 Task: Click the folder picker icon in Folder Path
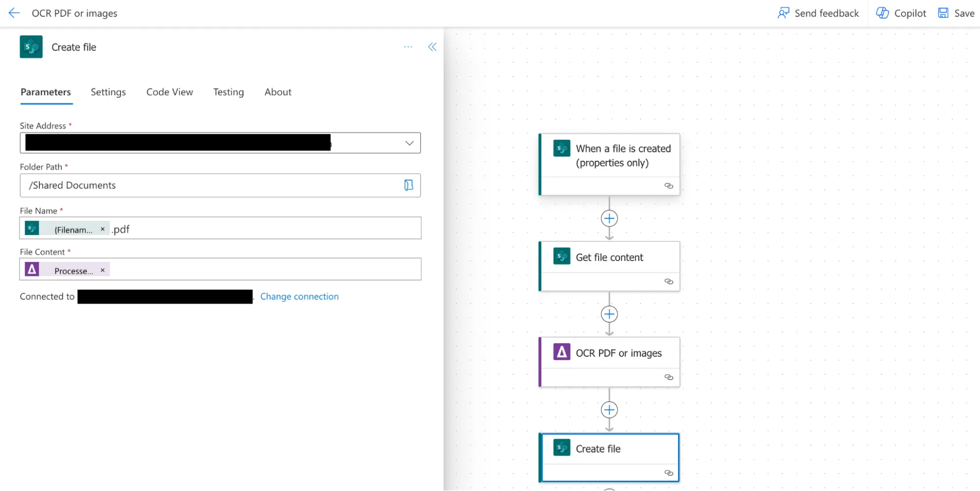(x=408, y=185)
